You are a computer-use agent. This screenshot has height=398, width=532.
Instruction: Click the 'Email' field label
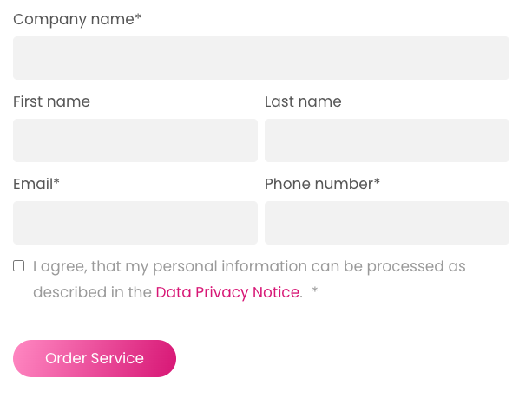[x=33, y=184]
